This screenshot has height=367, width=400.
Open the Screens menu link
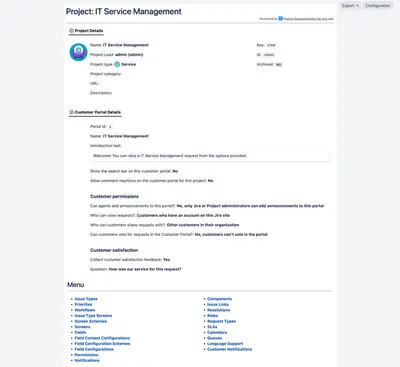click(x=82, y=327)
